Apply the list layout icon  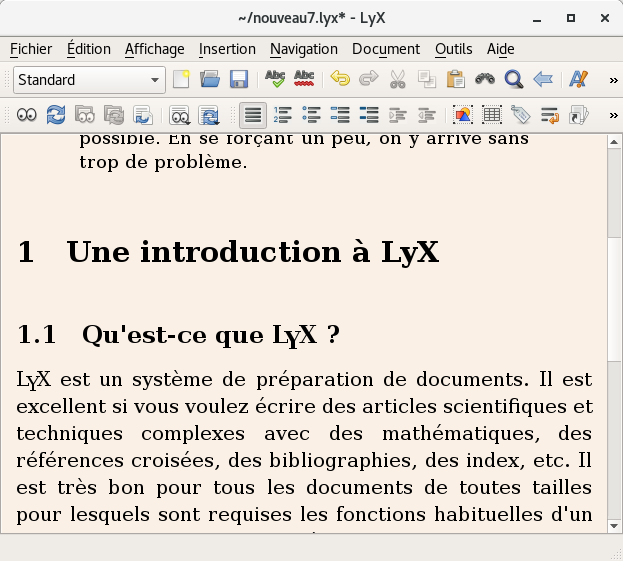pos(340,115)
